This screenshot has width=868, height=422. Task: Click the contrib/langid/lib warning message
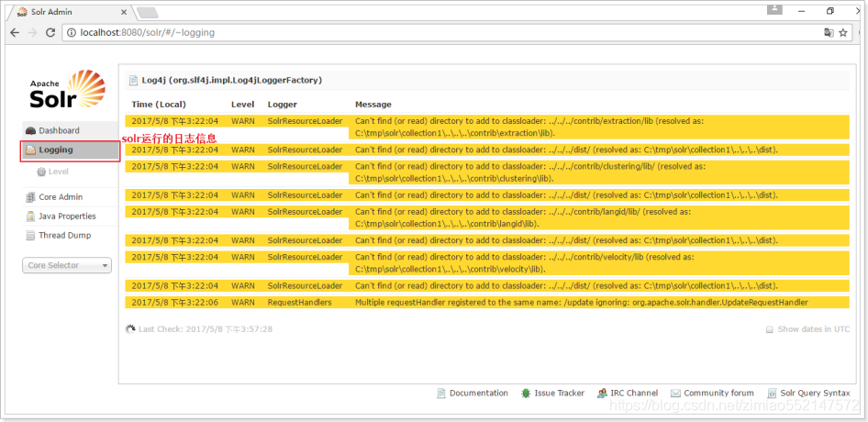click(x=599, y=217)
